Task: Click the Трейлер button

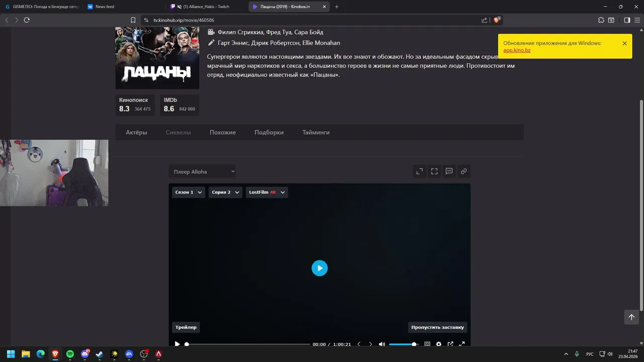Action: [x=186, y=327]
